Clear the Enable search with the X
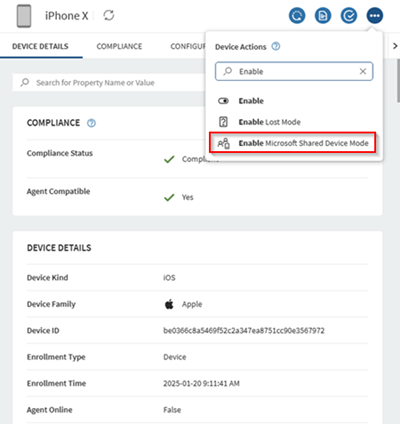 point(363,71)
